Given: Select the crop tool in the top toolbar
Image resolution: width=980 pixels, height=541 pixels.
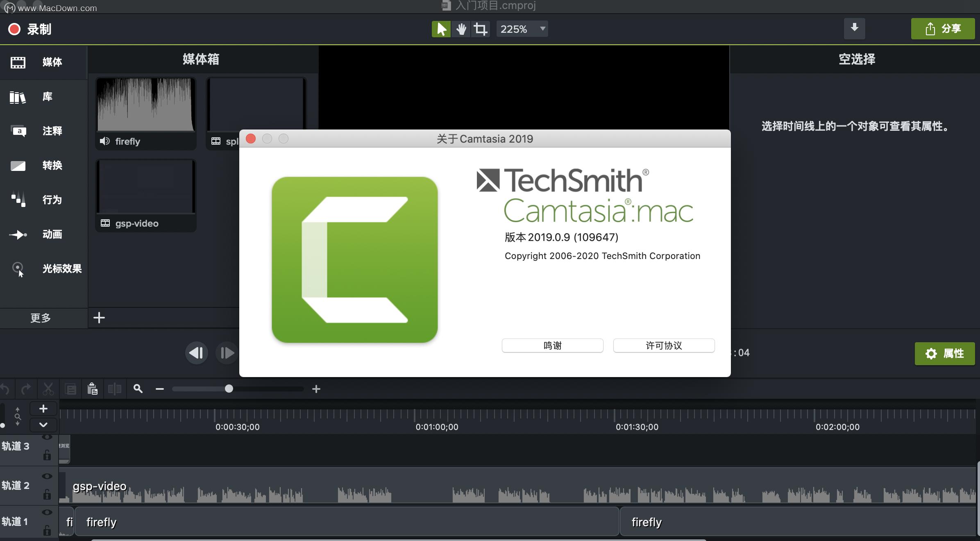Looking at the screenshot, I should (x=480, y=29).
